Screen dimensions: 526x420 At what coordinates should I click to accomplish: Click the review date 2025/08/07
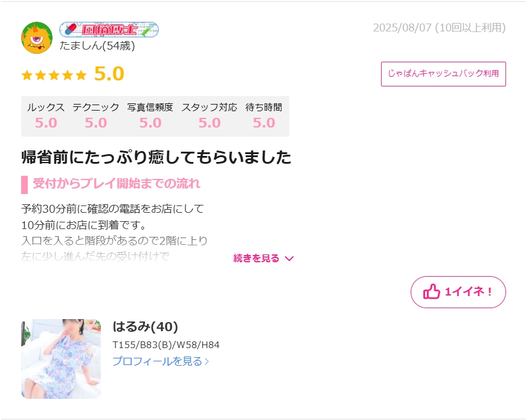[402, 28]
